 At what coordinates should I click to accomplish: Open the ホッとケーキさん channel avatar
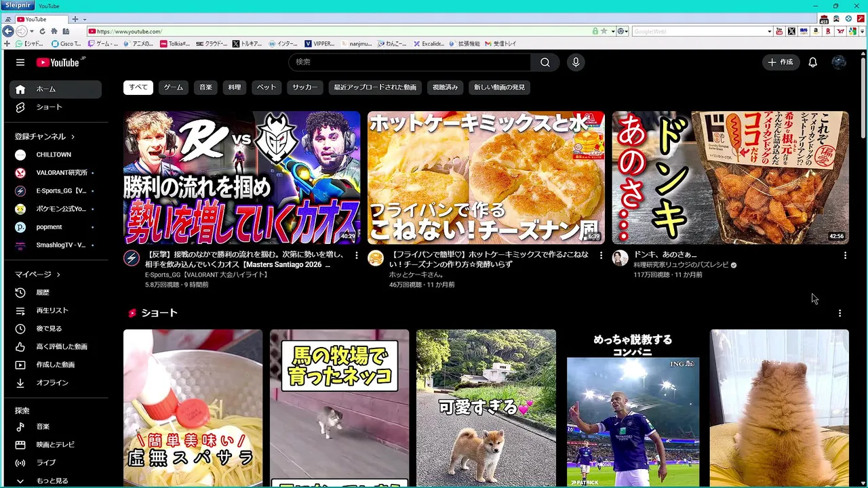376,258
